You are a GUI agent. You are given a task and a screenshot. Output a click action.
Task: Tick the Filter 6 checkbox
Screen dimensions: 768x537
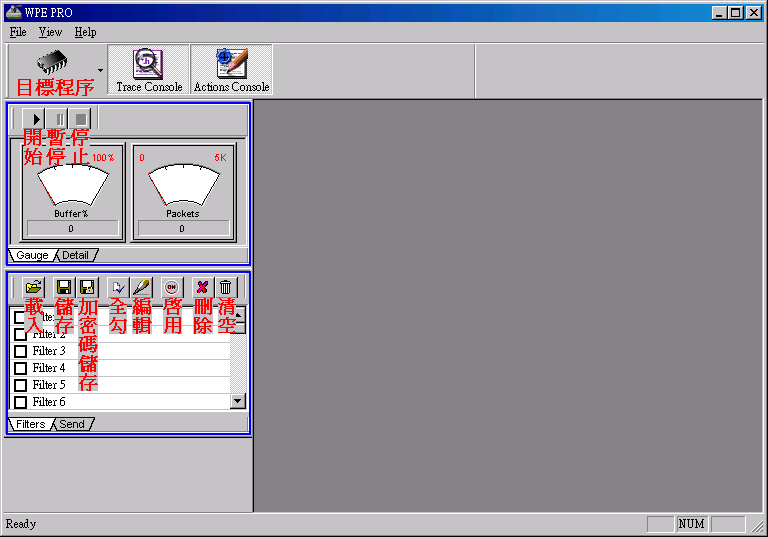pos(20,402)
